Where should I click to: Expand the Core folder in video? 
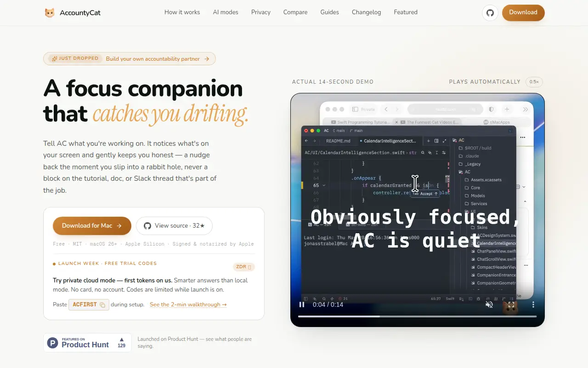tap(472, 188)
